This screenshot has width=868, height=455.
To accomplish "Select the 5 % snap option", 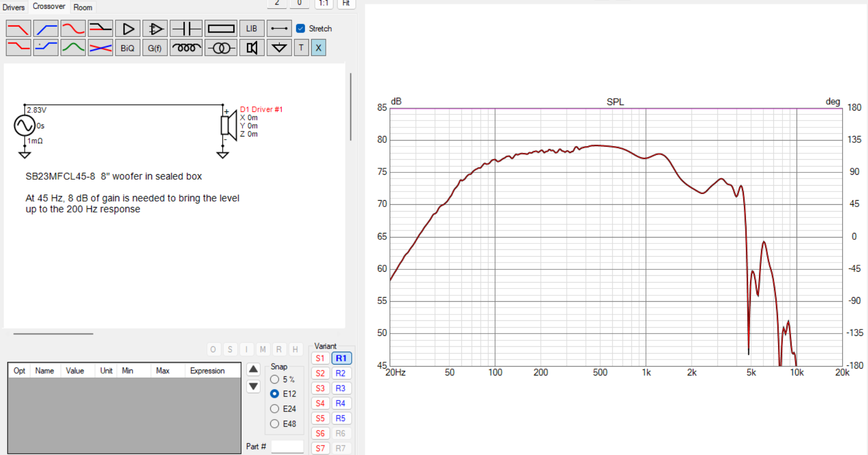I will [x=274, y=379].
